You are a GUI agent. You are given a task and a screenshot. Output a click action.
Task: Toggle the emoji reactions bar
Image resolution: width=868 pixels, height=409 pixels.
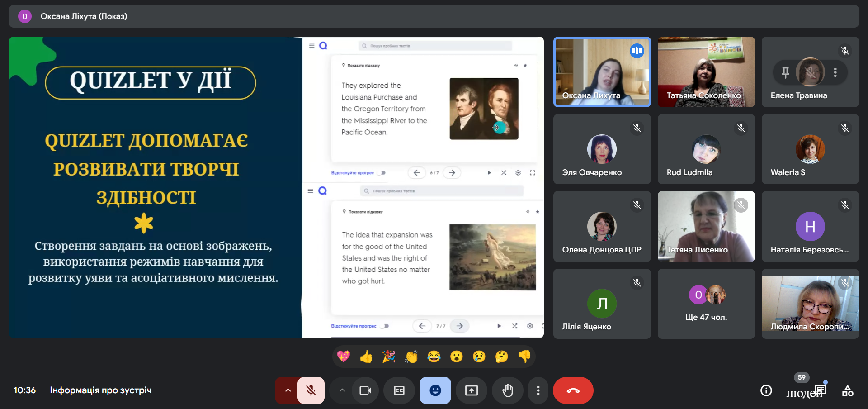pyautogui.click(x=435, y=390)
